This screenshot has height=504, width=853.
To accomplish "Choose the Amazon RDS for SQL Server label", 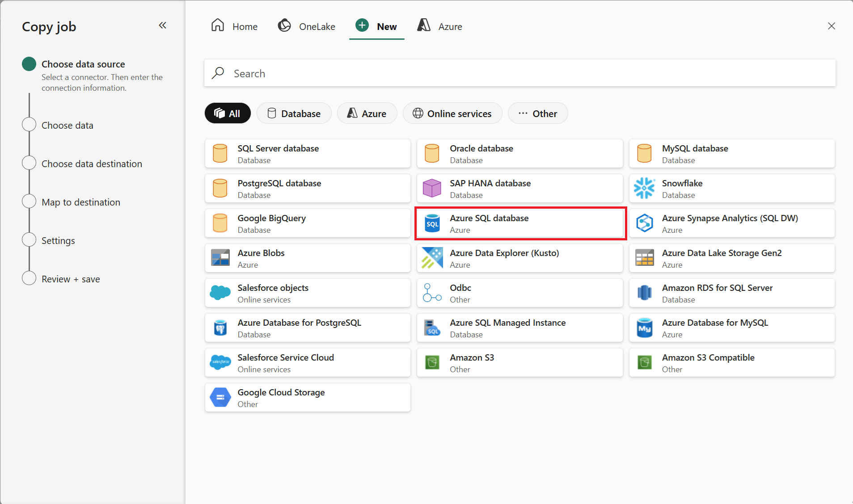I will (x=718, y=288).
